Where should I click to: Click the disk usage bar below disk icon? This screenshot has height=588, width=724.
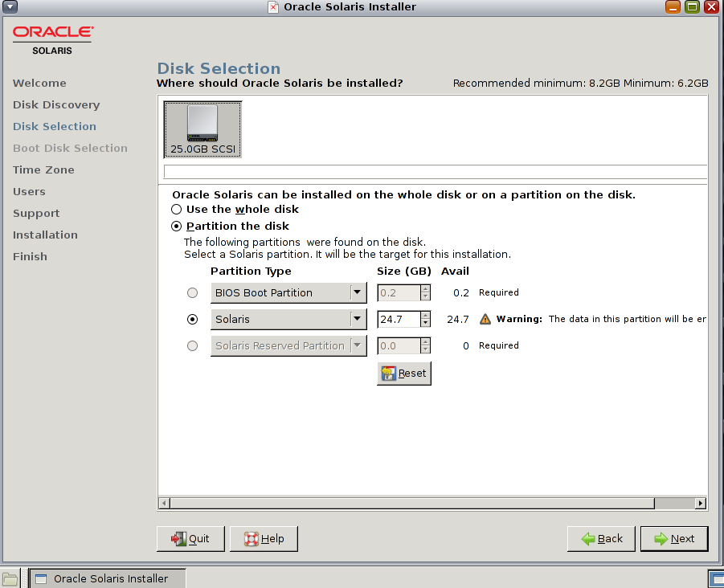click(x=435, y=171)
